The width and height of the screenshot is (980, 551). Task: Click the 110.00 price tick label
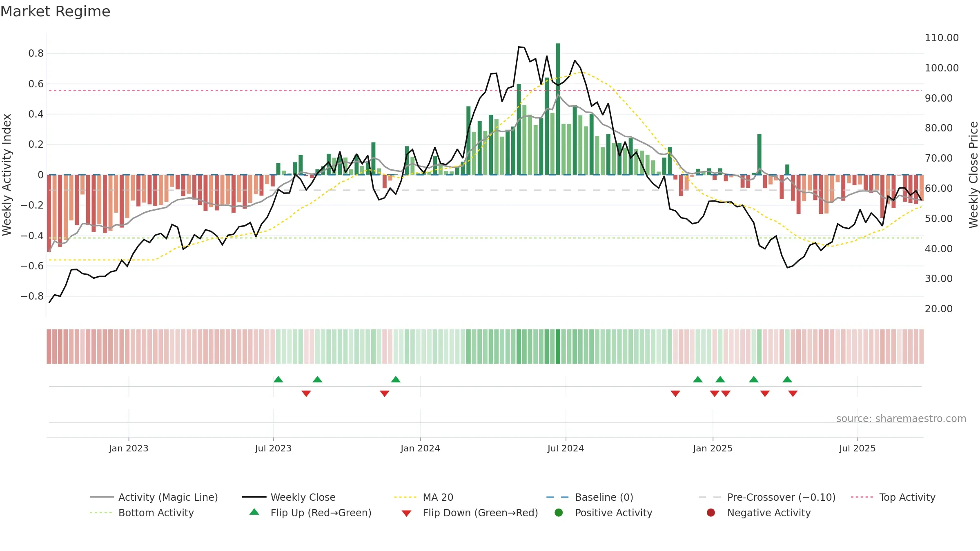(x=942, y=38)
